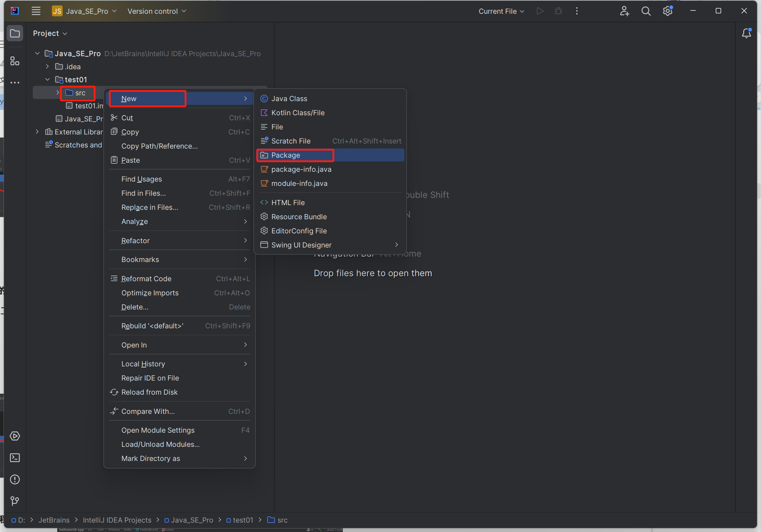Toggle the Project tool window folder icon
The image size is (761, 532).
click(x=15, y=33)
